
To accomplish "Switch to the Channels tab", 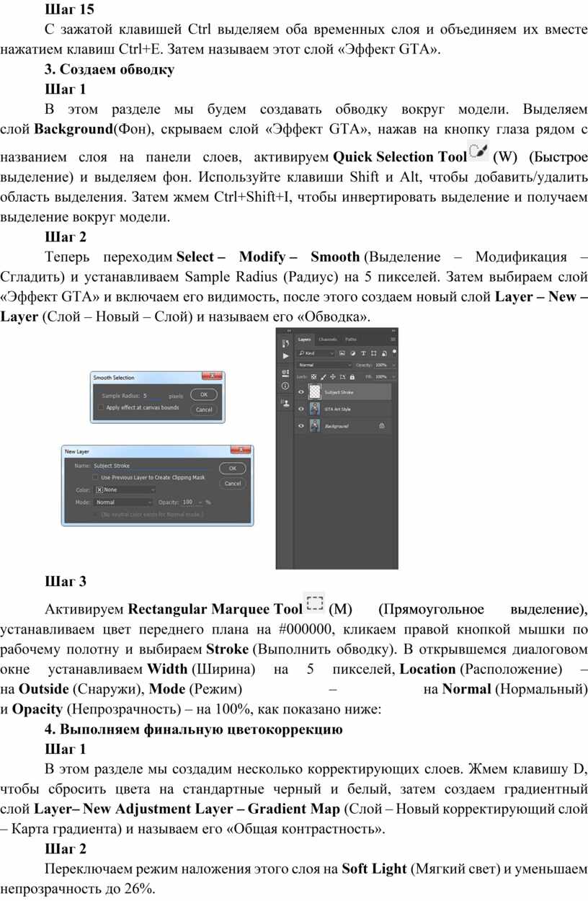I will pos(328,339).
